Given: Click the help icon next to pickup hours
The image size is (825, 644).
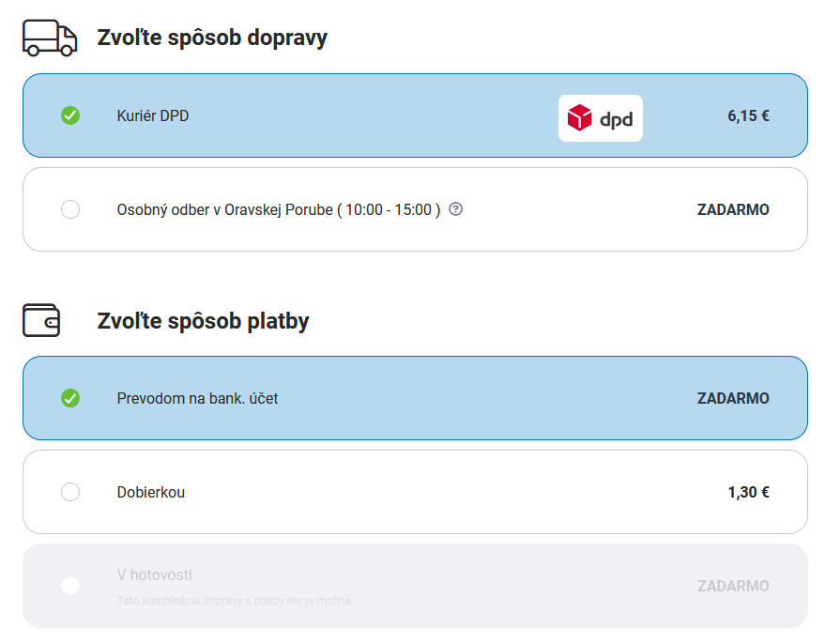Looking at the screenshot, I should tap(456, 209).
